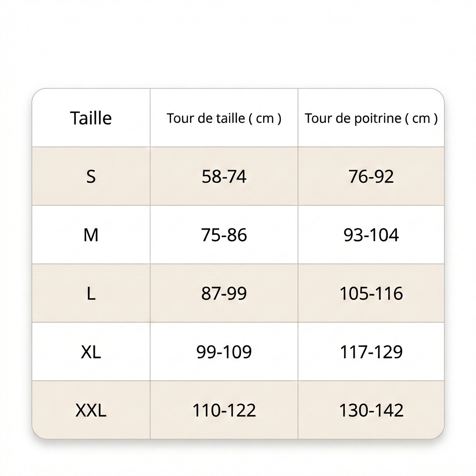This screenshot has width=476, height=476.
Task: Select the XXL size cell
Action: [x=91, y=410]
